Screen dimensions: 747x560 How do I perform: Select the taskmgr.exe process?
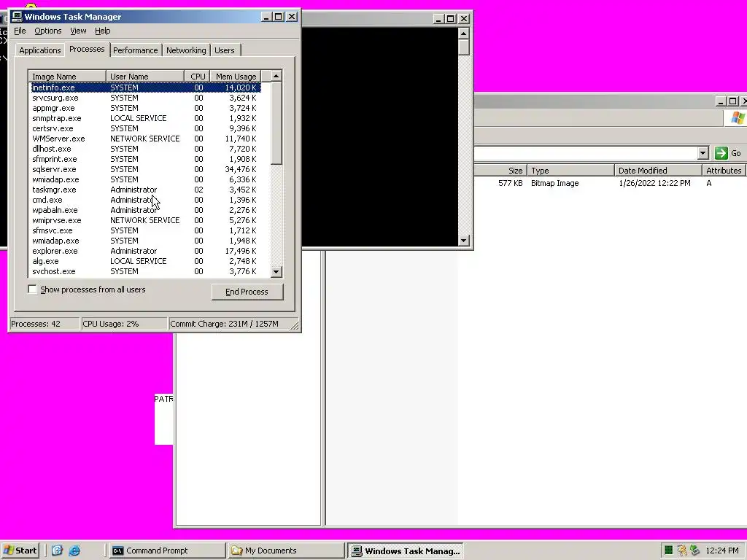click(x=54, y=190)
